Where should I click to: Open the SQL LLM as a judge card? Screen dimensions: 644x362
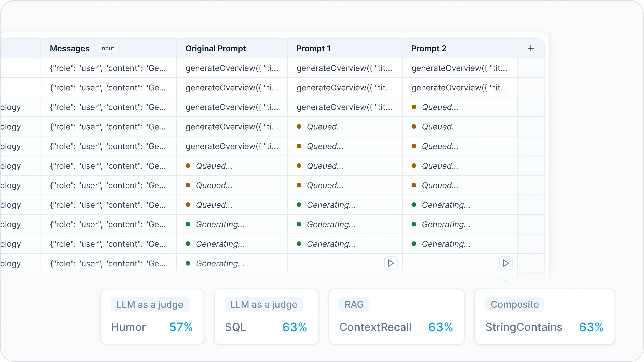coord(266,317)
